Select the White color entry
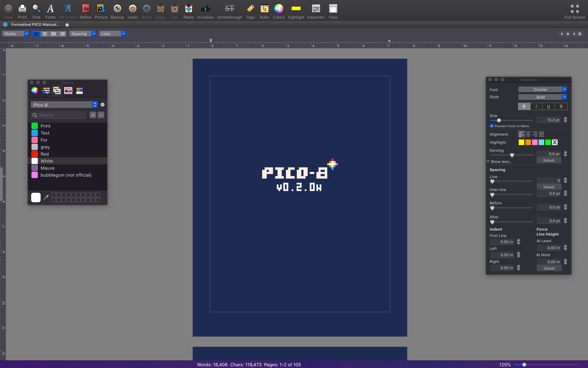The width and height of the screenshot is (588, 368). click(x=68, y=161)
